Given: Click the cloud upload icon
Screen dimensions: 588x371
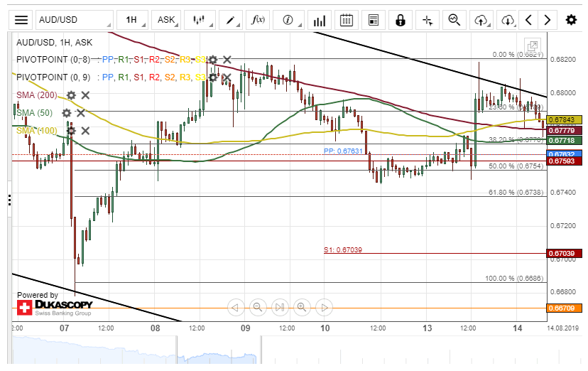Looking at the screenshot, I should point(481,20).
